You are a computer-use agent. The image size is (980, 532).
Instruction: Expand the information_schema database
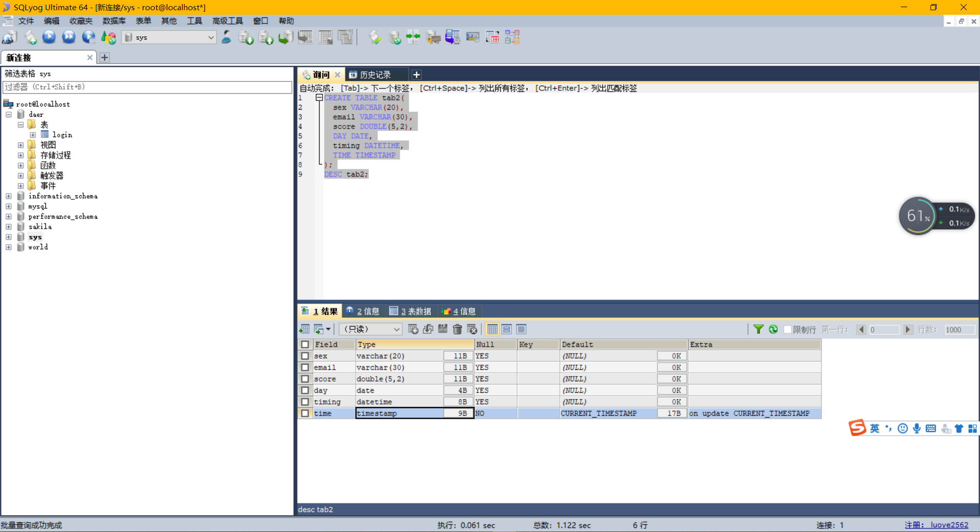point(9,196)
